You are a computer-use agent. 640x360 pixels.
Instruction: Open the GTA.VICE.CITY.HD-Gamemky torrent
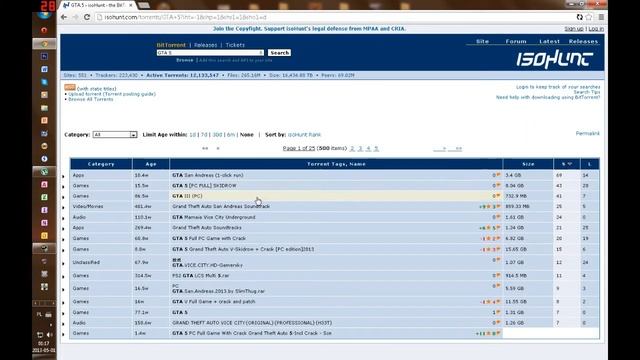coord(207,265)
